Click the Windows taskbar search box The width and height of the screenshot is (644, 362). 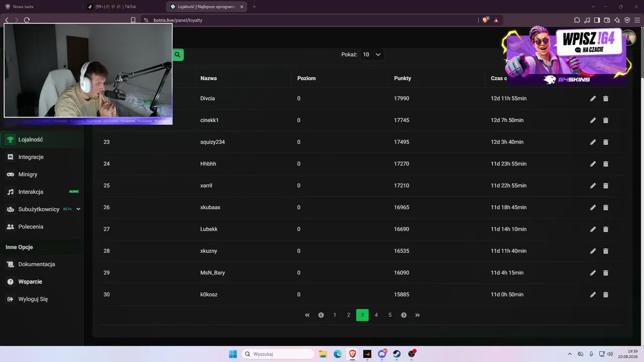point(277,354)
